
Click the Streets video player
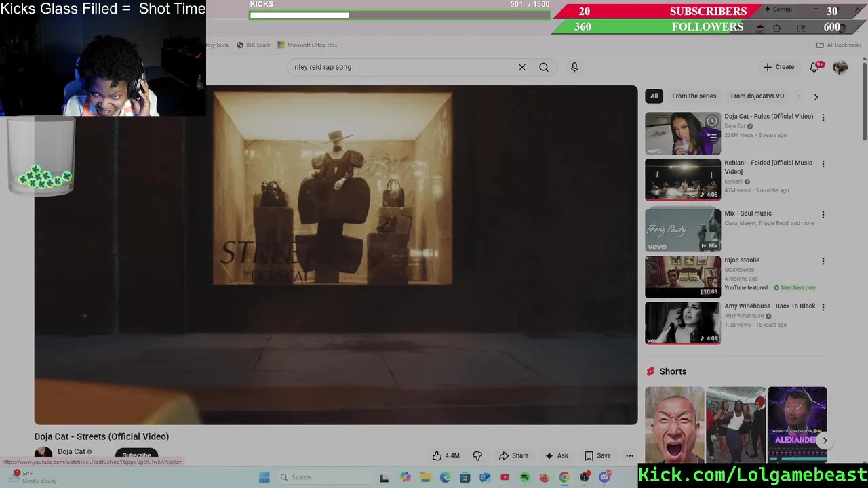336,255
